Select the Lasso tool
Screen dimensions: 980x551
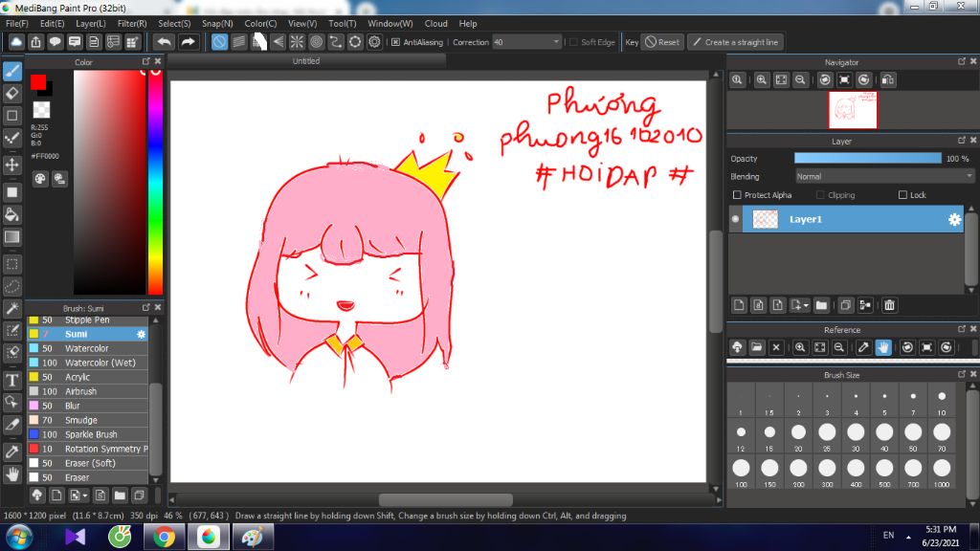[12, 287]
